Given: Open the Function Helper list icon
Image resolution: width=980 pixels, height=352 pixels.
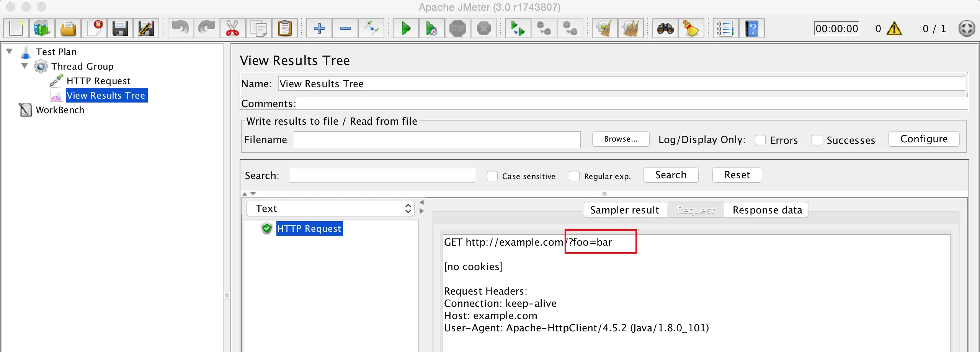Looking at the screenshot, I should tap(726, 28).
